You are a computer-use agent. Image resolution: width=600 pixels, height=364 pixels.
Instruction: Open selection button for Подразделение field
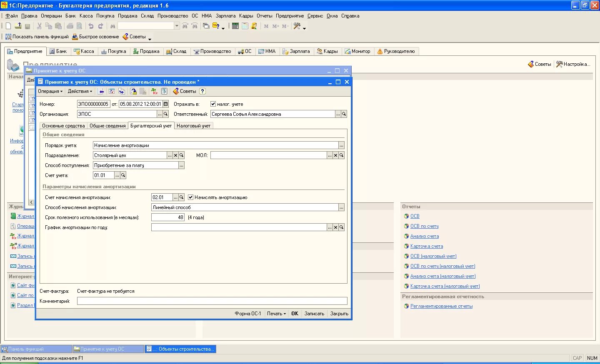[x=170, y=155]
